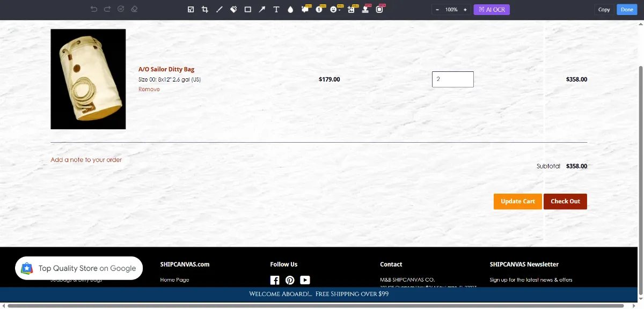Select the PRO speech callout tool
This screenshot has height=309, width=644.
[x=305, y=9]
